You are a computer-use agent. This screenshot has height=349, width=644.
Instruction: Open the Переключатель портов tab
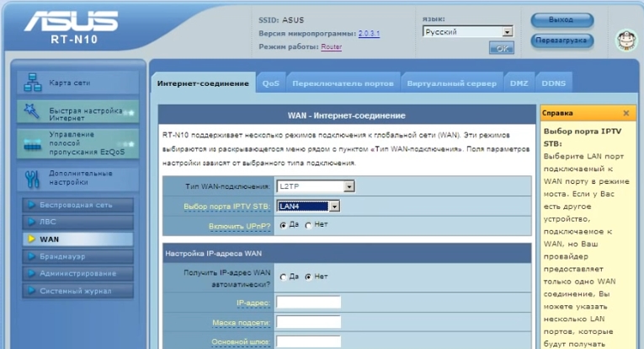tap(343, 83)
